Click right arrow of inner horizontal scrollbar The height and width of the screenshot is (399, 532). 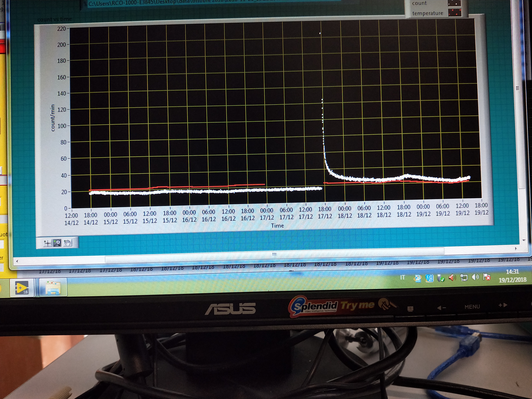tap(515, 249)
